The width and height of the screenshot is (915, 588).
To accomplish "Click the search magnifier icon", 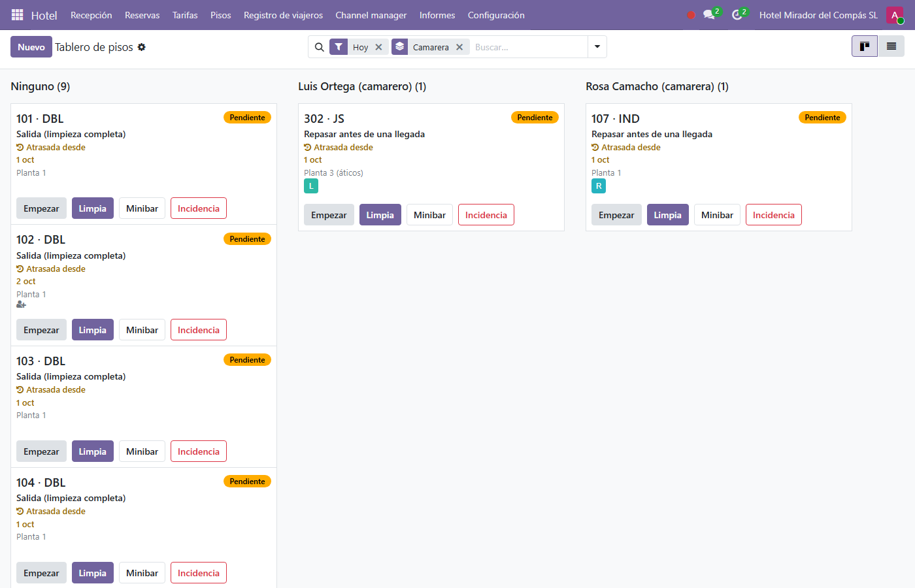I will click(320, 47).
